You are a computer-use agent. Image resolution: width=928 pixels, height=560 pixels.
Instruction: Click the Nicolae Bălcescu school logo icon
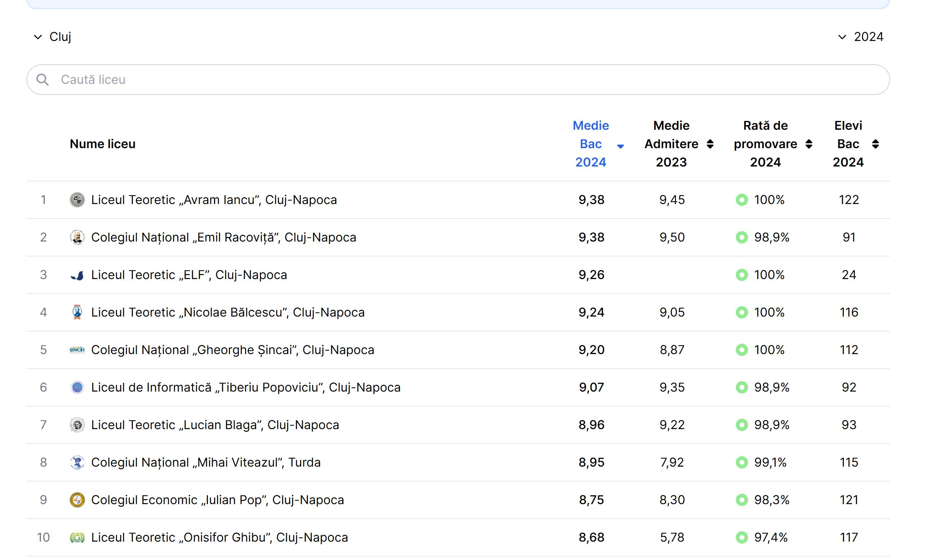(x=77, y=312)
